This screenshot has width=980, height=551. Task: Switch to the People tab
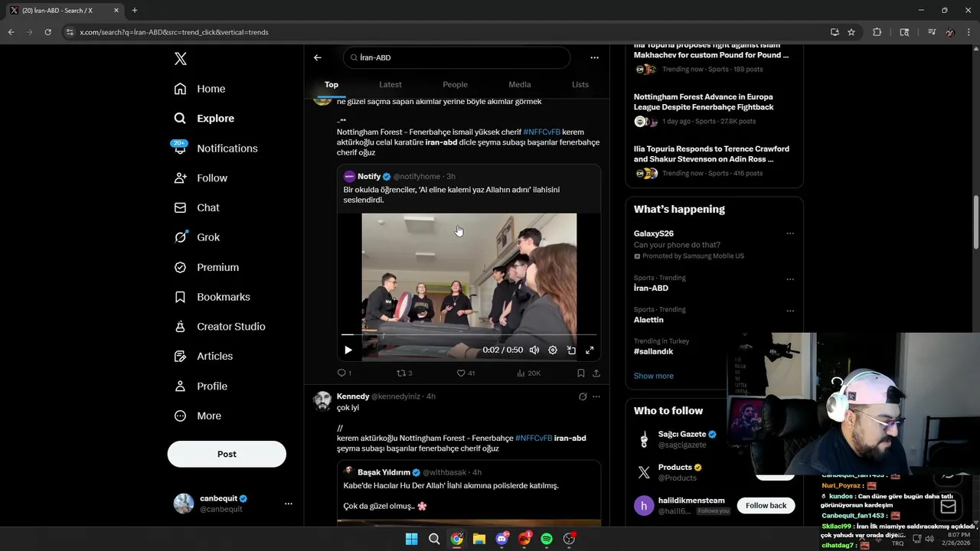point(455,84)
